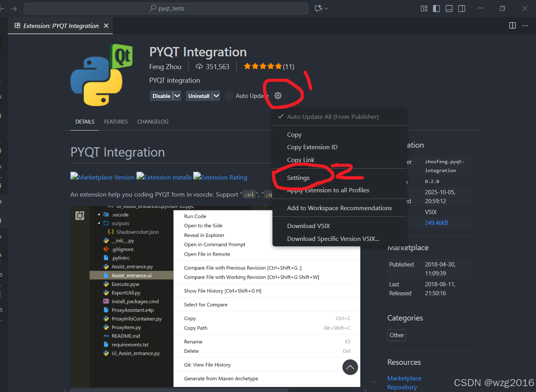The image size is (536, 392).
Task: Select Download Specific Version VSIX...
Action: point(340,239)
